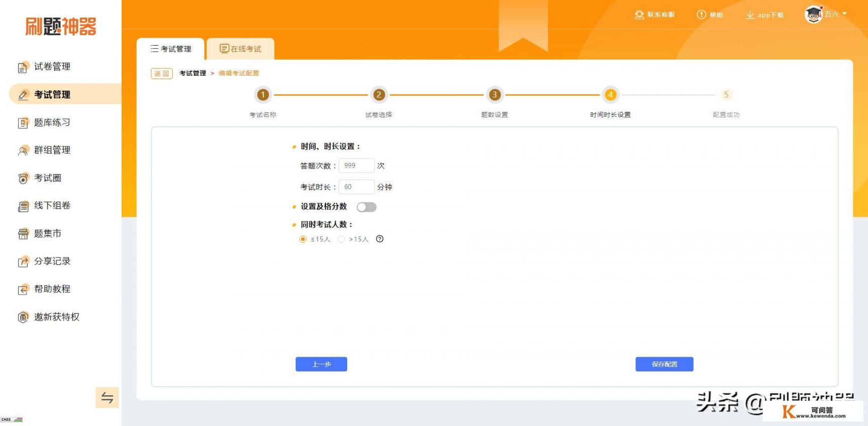
Task: Click the app下载 download icon
Action: pos(750,15)
